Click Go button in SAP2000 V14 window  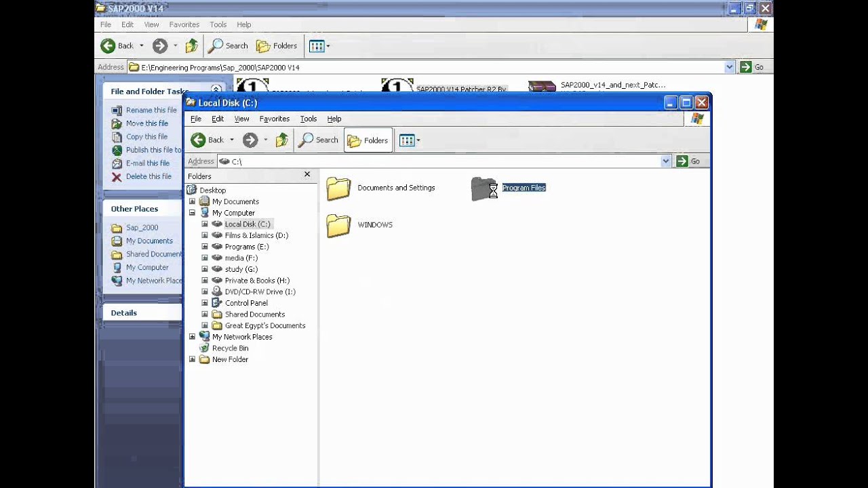(x=753, y=67)
